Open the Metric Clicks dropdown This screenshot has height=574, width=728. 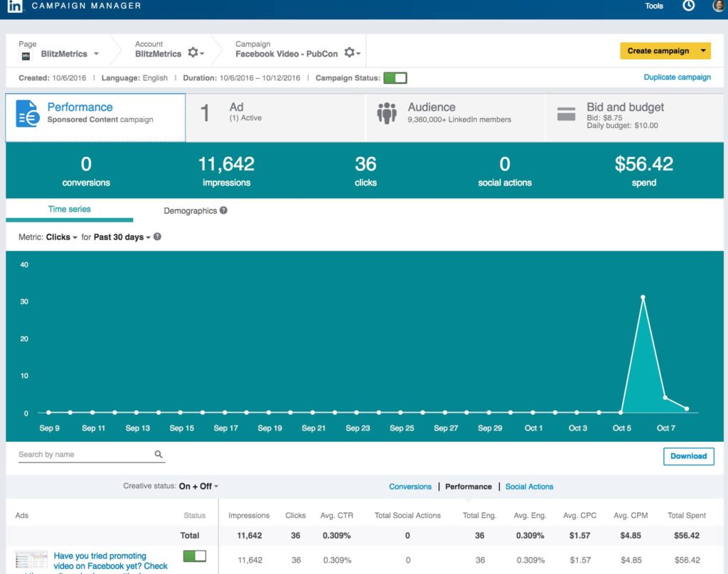61,237
